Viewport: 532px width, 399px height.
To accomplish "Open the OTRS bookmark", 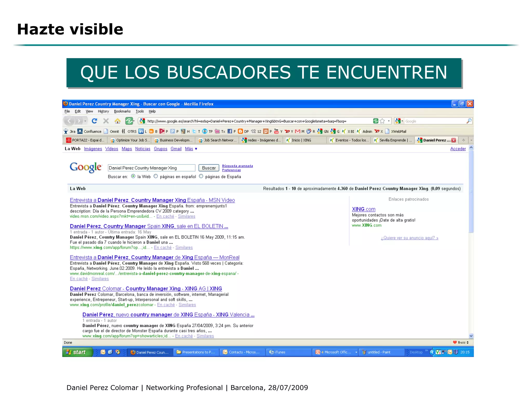I will 129,131.
